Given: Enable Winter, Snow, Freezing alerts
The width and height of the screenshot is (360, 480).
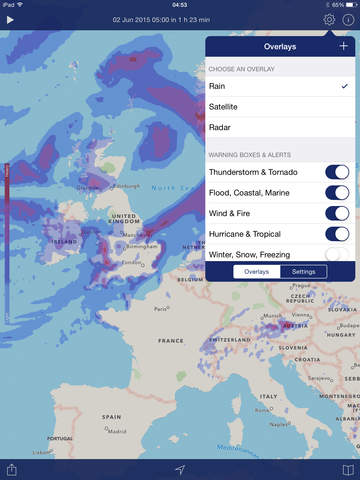Looking at the screenshot, I should (x=337, y=254).
